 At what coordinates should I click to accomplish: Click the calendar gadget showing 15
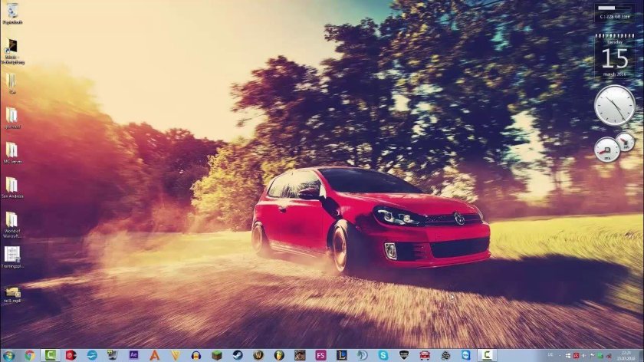(615, 56)
